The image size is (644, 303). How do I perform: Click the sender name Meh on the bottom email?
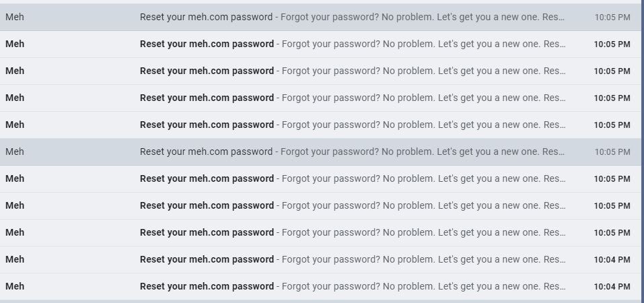coord(15,286)
